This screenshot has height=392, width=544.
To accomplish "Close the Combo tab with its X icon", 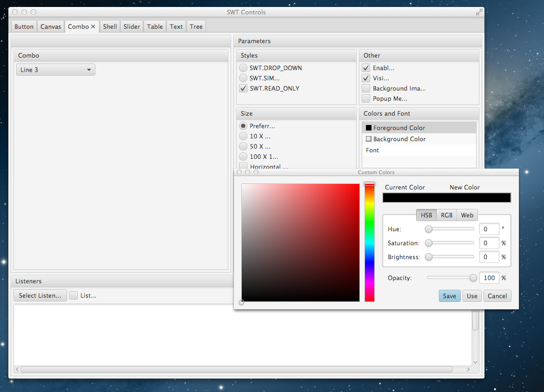I will pos(93,26).
